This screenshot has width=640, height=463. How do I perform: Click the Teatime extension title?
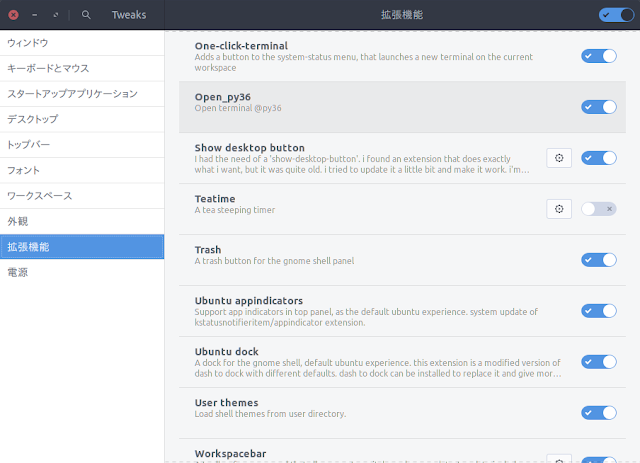215,199
